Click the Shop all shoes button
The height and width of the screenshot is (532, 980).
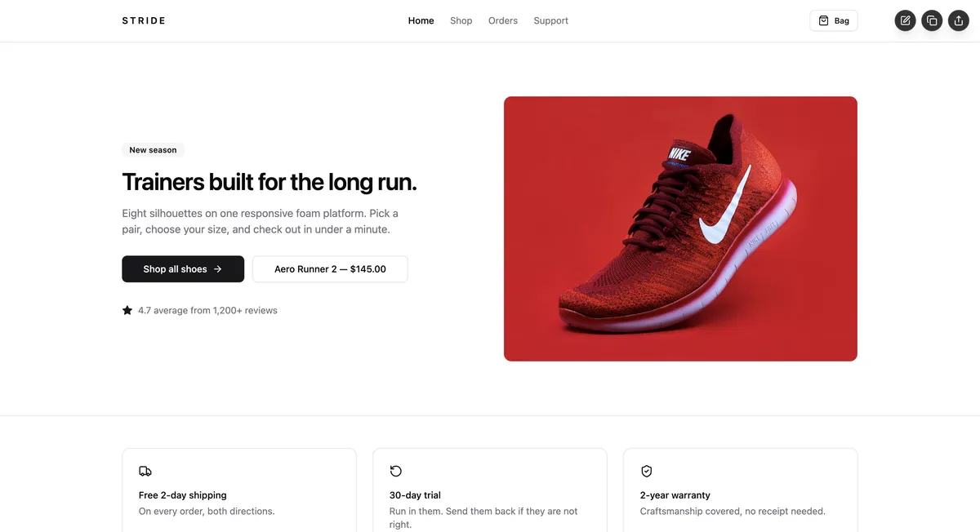183,269
